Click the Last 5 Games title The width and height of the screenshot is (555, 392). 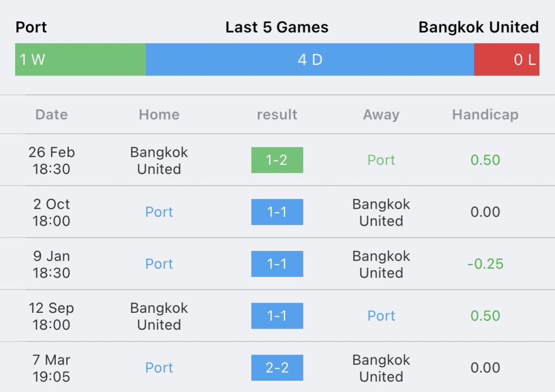point(277,27)
